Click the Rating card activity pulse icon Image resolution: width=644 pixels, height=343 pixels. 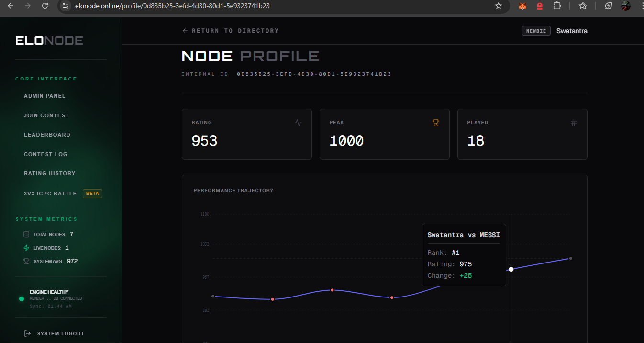coord(298,123)
